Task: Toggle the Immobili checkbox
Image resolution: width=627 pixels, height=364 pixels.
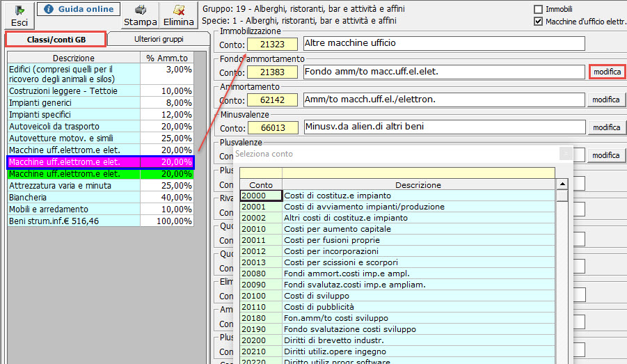Action: tap(538, 9)
